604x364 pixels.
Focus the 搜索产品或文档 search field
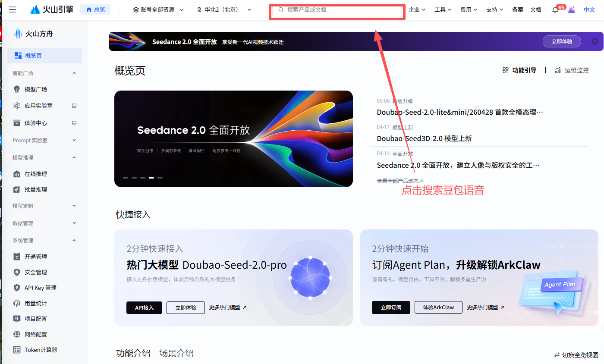pyautogui.click(x=337, y=9)
